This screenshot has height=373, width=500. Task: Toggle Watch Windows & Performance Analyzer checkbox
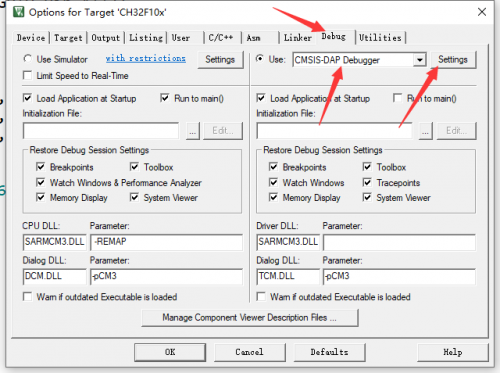click(x=40, y=182)
